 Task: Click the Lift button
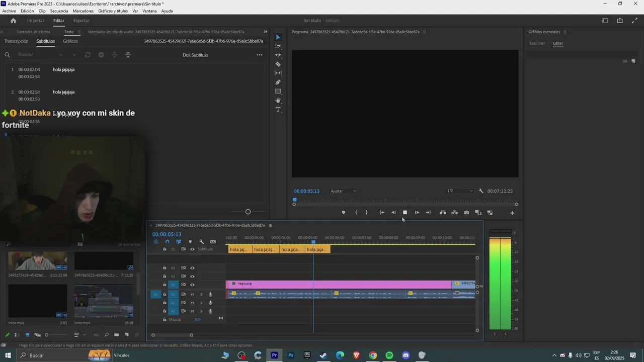443,213
